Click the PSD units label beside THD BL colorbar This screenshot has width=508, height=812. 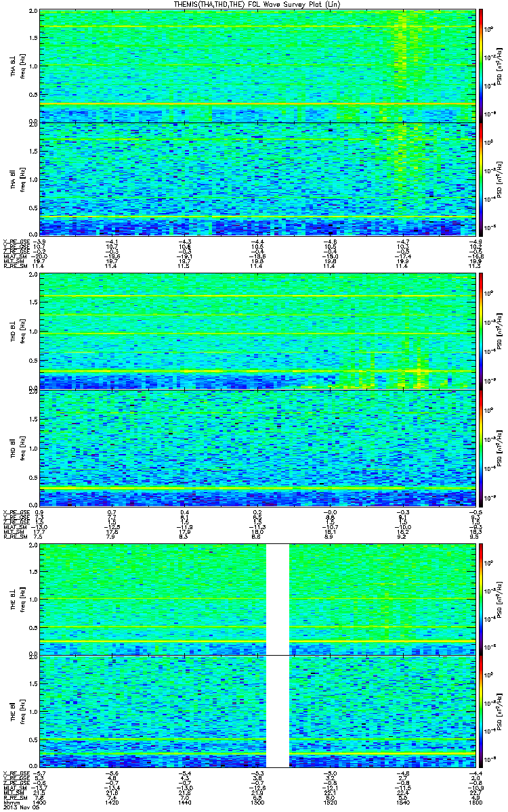499,332
